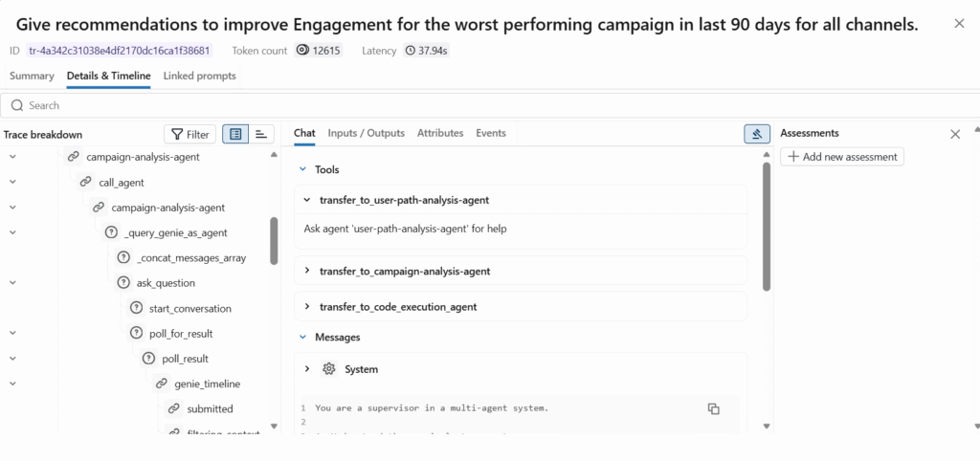Open the Linked prompts tab
Image resolution: width=980 pixels, height=461 pixels.
pos(199,76)
